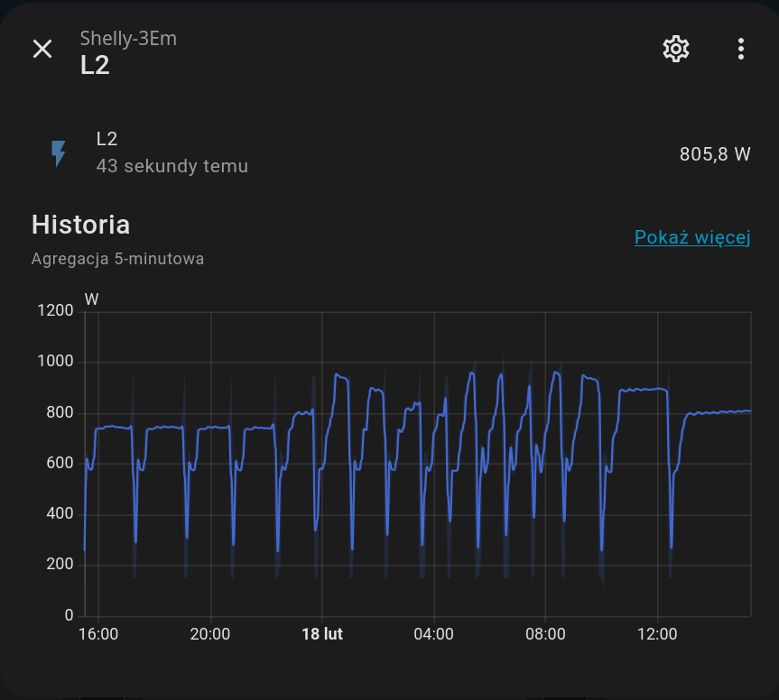The image size is (779, 700).
Task: Click the '1200' y-axis label
Action: [x=55, y=311]
